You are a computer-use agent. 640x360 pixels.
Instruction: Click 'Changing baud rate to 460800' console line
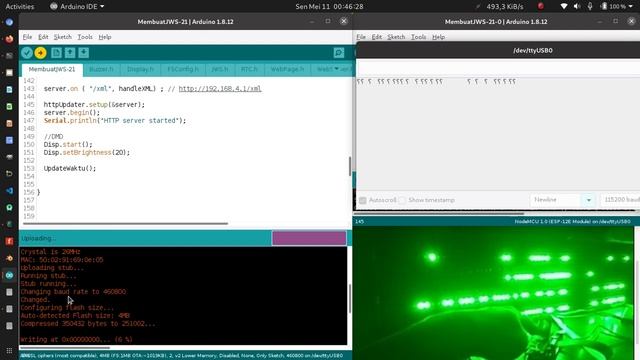click(x=73, y=291)
